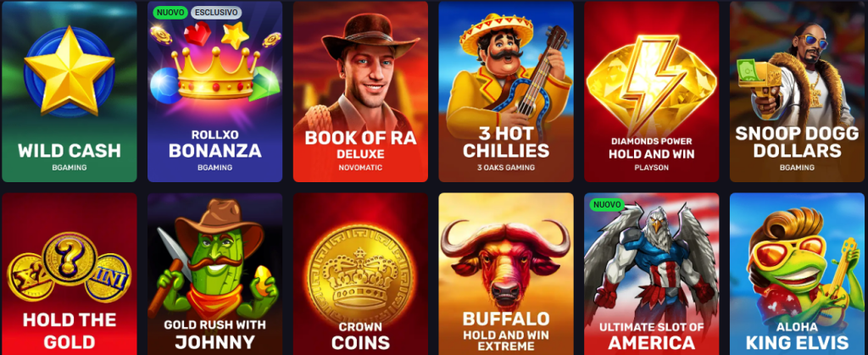Open the Hold the Gold slot

(70, 274)
